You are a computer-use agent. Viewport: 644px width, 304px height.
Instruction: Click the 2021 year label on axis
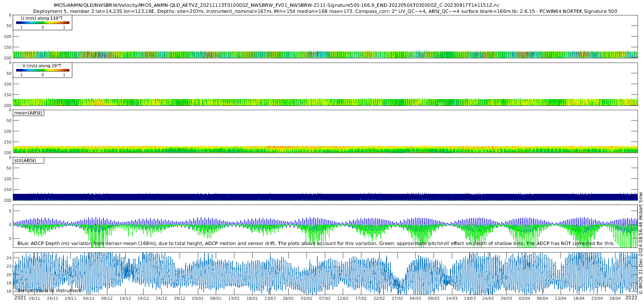coord(20,298)
